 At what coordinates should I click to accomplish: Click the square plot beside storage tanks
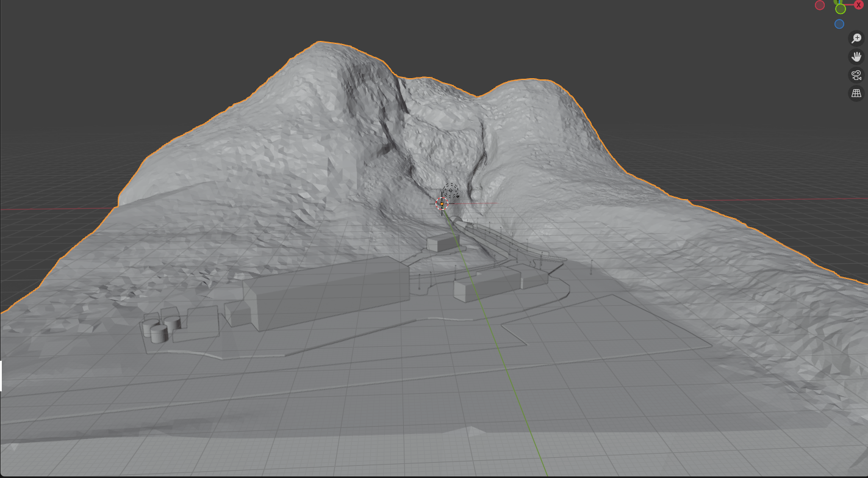(x=203, y=322)
